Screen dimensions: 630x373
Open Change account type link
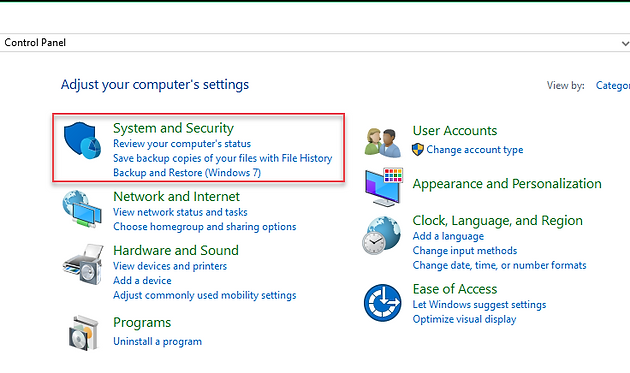coord(475,150)
